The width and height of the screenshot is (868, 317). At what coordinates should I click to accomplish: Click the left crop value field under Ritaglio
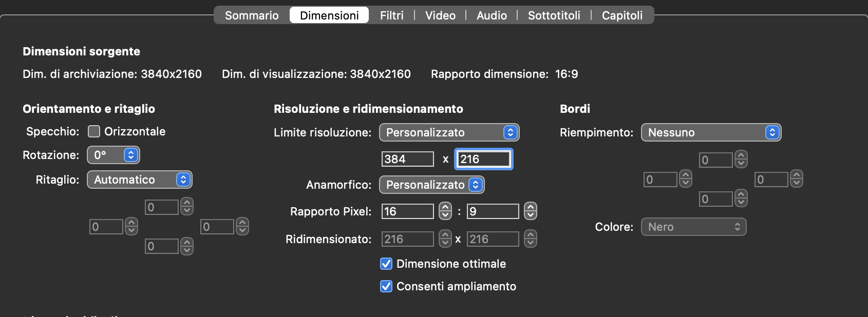(106, 227)
